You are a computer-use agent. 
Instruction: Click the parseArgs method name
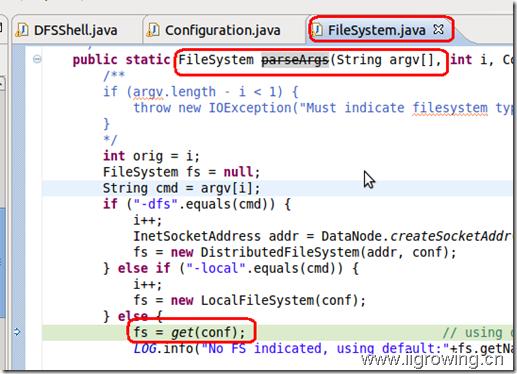295,60
